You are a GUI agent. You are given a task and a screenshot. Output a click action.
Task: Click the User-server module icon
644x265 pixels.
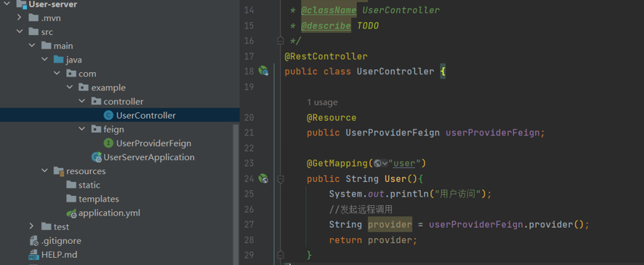(21, 4)
